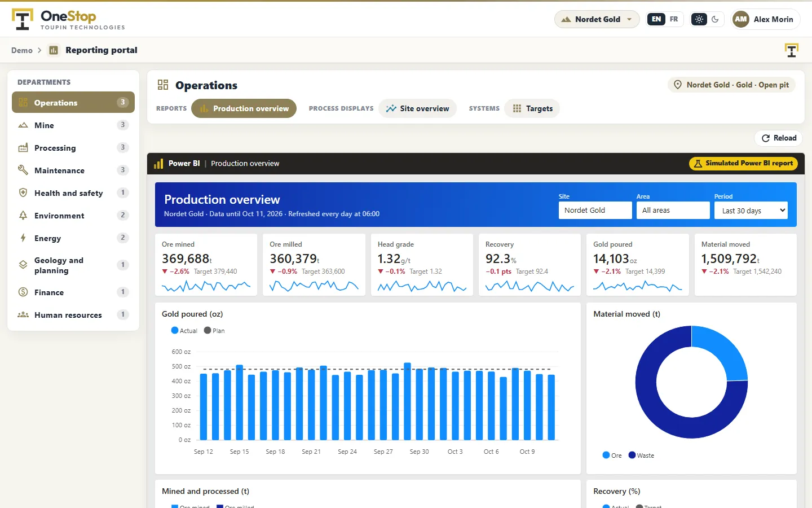Click the OneStop Toupin Technologies logo
Screen dimensions: 812x508
coord(68,19)
